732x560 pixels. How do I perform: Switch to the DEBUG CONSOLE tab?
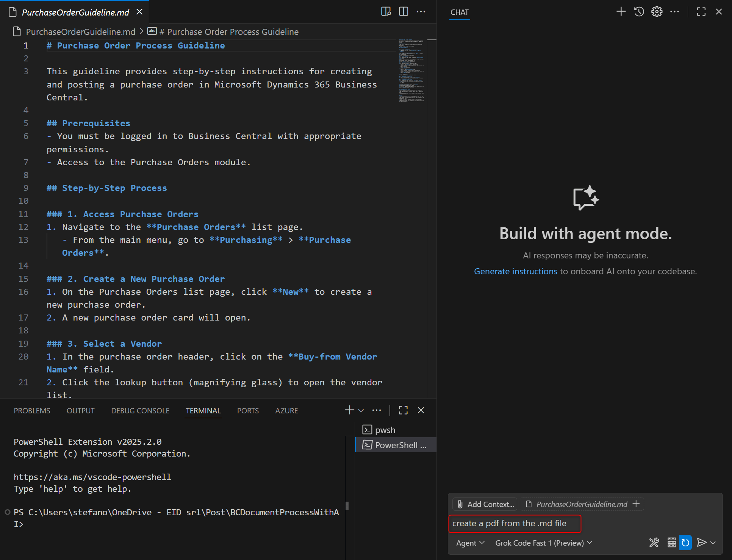click(140, 411)
